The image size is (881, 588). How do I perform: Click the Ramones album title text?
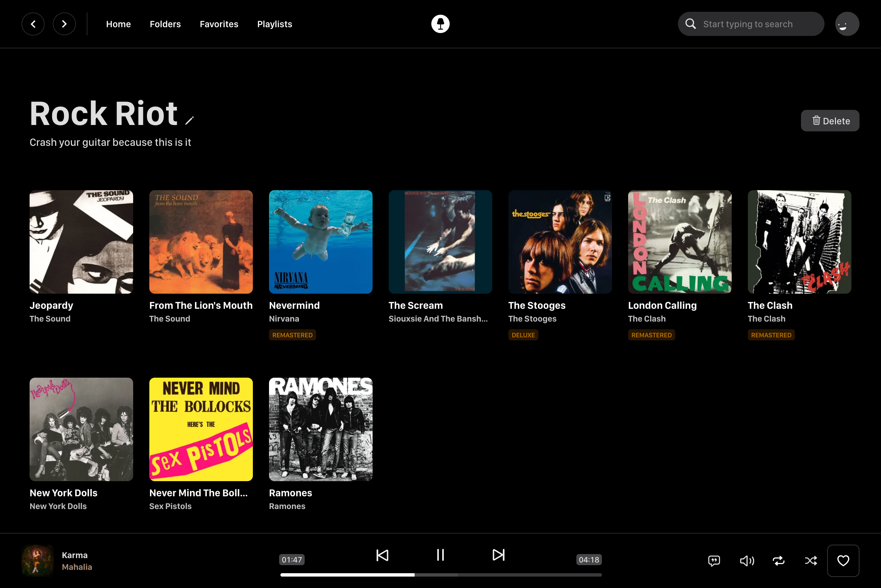click(291, 493)
